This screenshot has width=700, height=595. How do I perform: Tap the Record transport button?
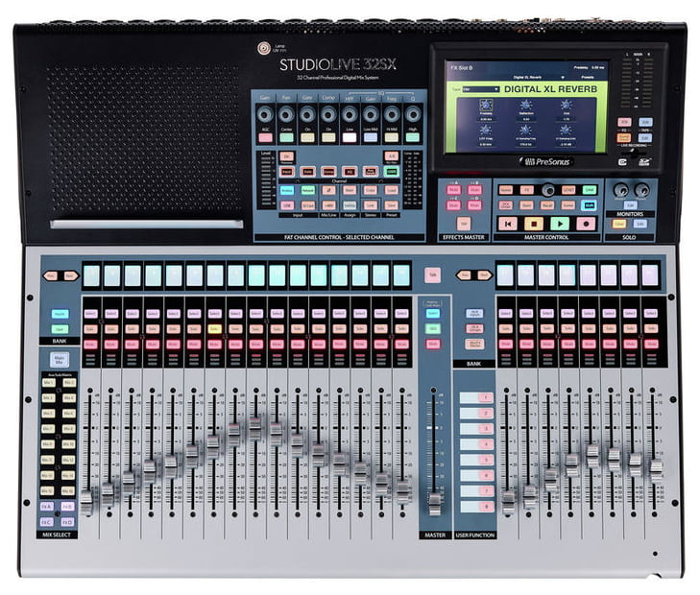(x=586, y=224)
